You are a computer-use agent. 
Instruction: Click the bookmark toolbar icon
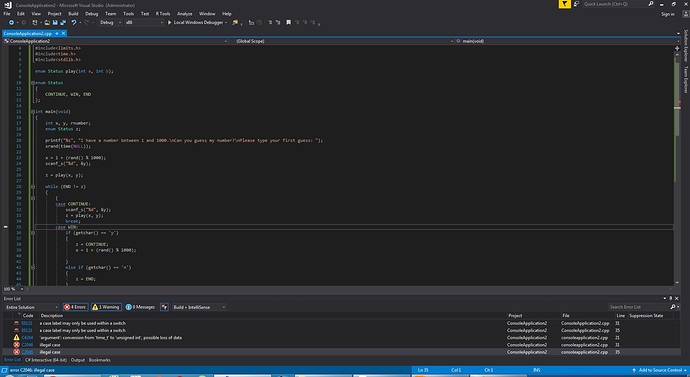[x=289, y=22]
